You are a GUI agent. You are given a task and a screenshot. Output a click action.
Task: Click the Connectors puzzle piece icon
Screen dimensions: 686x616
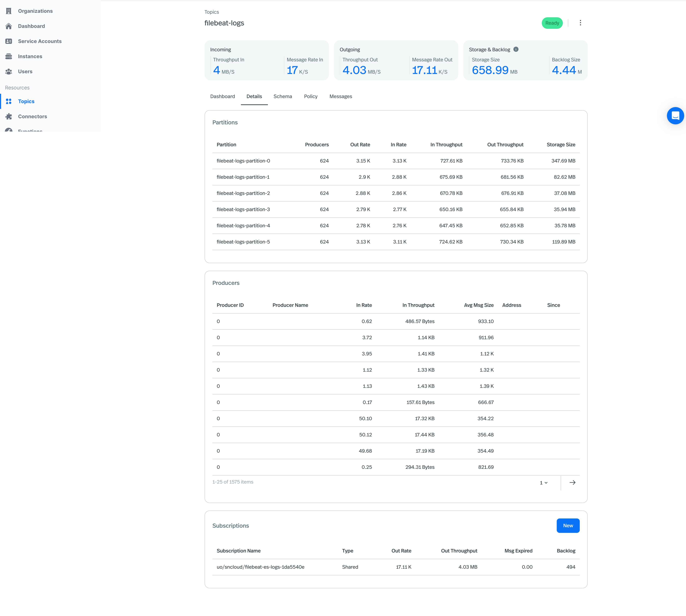(9, 116)
